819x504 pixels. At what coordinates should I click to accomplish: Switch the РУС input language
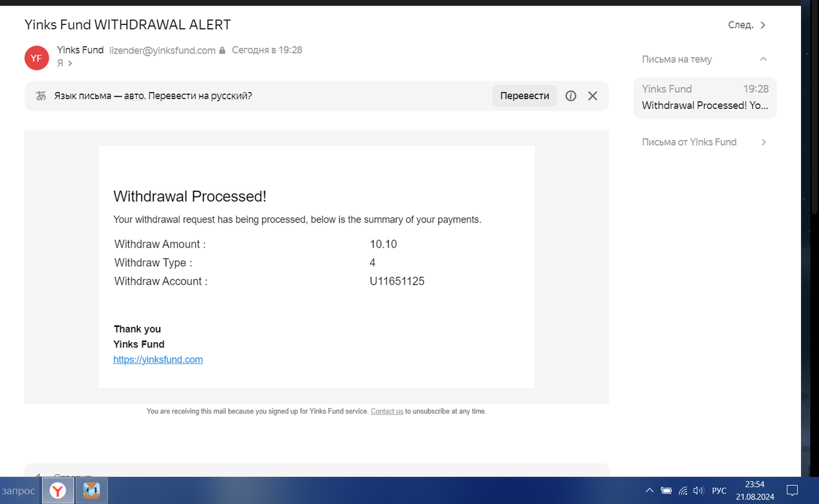coord(719,491)
